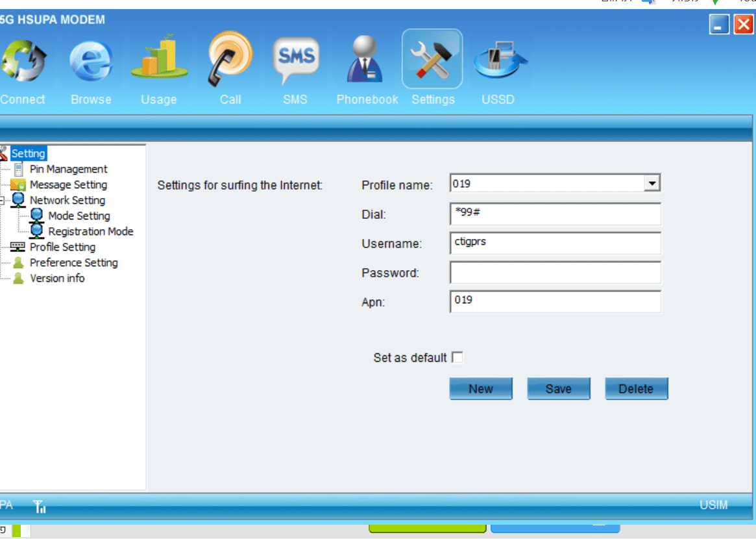Open Version info in the tree

(57, 279)
